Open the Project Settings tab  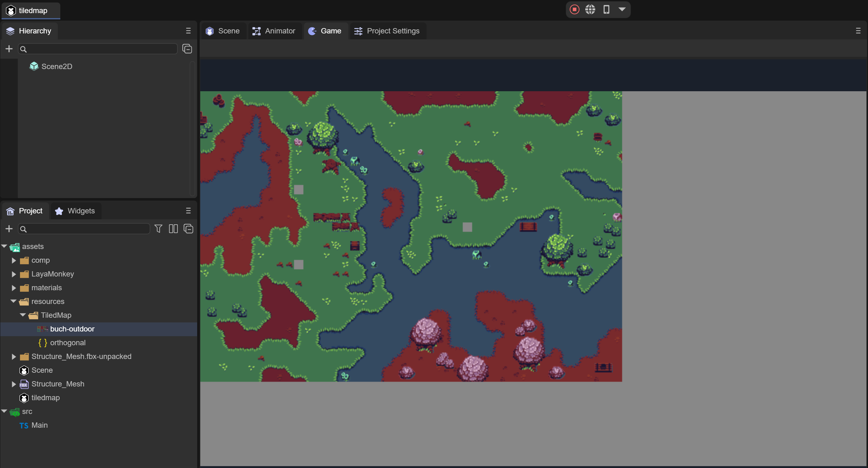(x=387, y=31)
